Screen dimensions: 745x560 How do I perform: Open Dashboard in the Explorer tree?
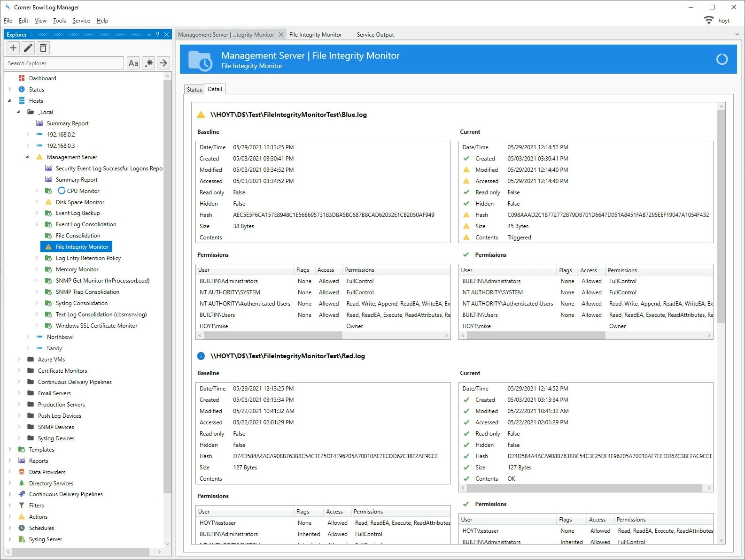coord(42,78)
